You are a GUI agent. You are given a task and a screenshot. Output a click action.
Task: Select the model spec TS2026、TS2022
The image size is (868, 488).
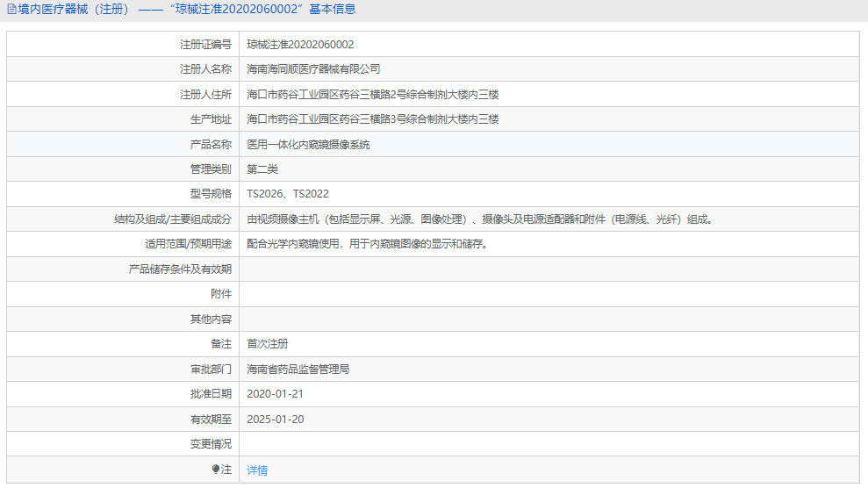pos(288,194)
